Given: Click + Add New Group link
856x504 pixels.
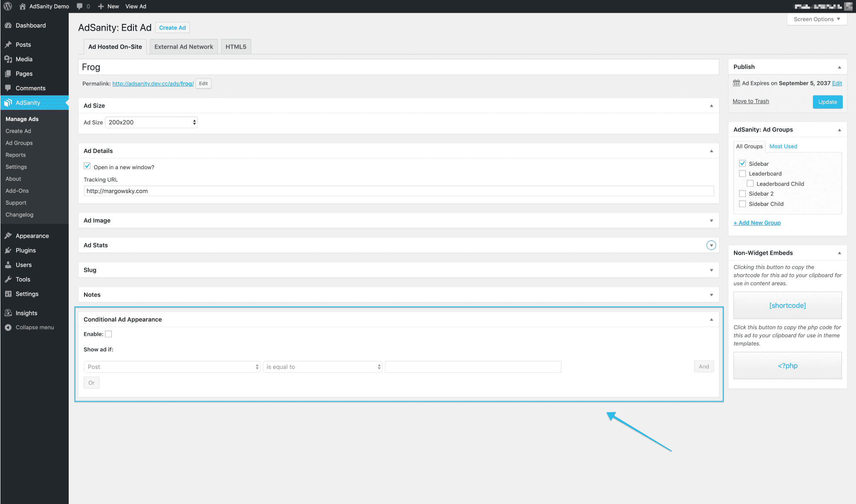Looking at the screenshot, I should coord(757,223).
